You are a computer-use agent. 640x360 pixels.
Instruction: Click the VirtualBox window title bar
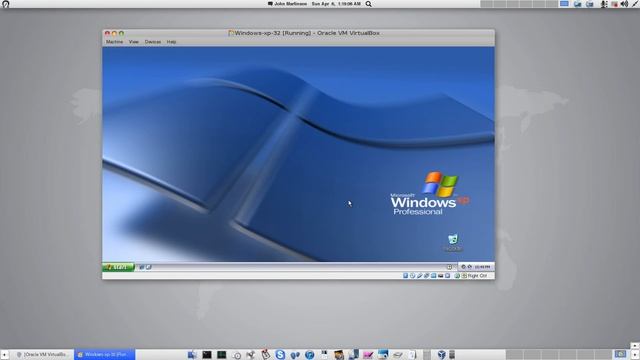point(298,33)
